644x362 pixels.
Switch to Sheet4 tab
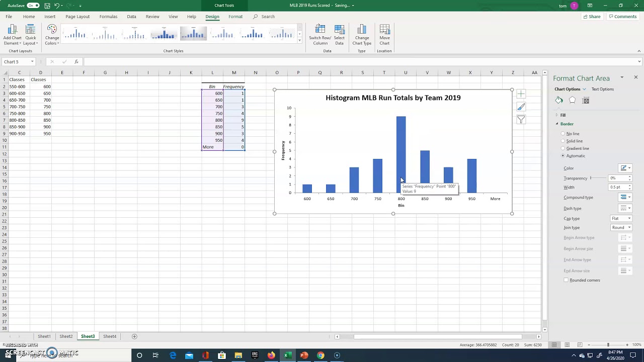point(110,336)
